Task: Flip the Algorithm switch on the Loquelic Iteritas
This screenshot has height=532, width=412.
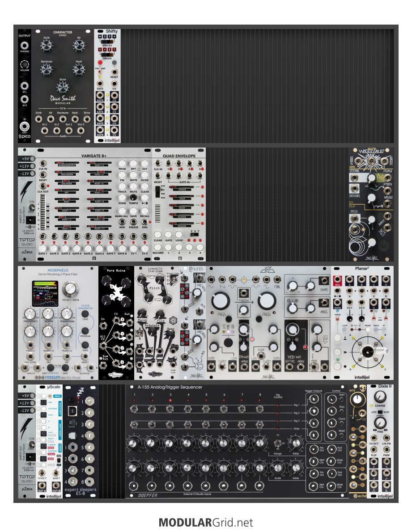Action: [x=174, y=280]
